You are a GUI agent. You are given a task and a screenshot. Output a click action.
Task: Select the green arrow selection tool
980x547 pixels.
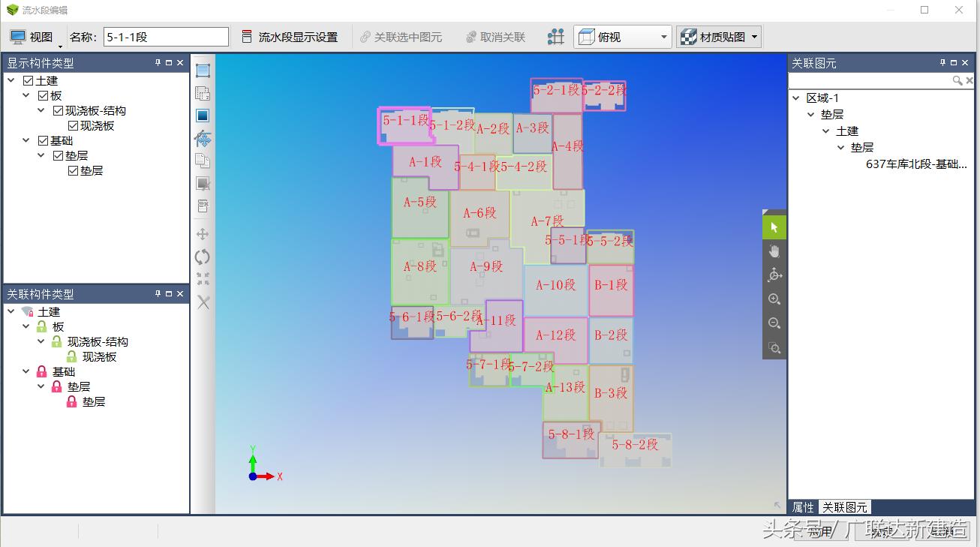pos(774,226)
